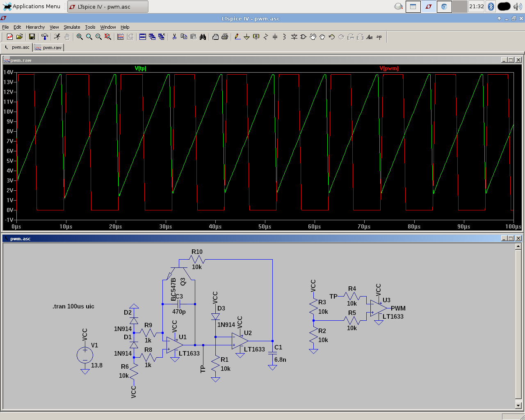Click the LTspice IV taskbar button
This screenshot has height=420, width=525.
(107, 7)
